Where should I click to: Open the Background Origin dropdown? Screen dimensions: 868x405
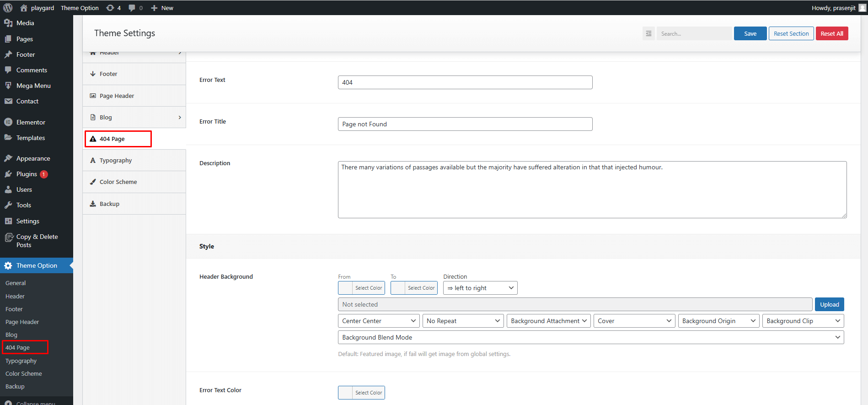point(718,321)
